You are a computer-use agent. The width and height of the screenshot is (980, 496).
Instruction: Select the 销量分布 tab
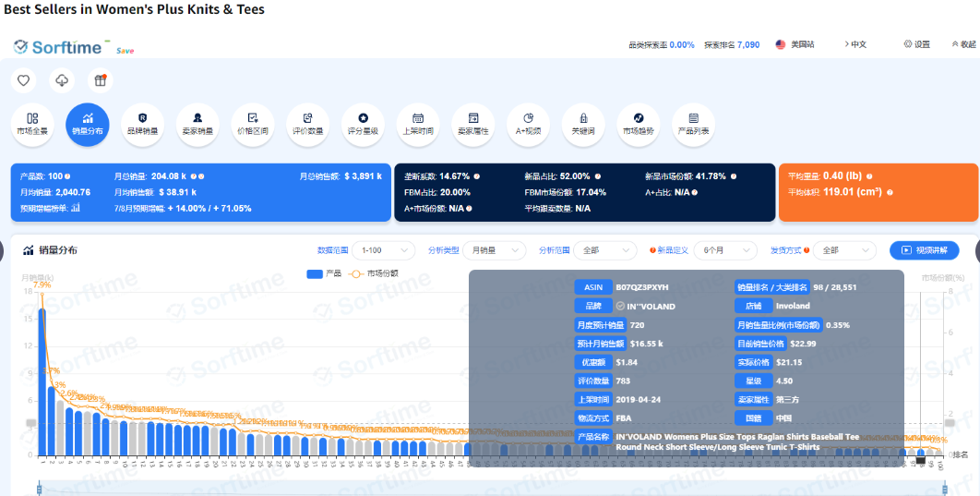tap(88, 125)
